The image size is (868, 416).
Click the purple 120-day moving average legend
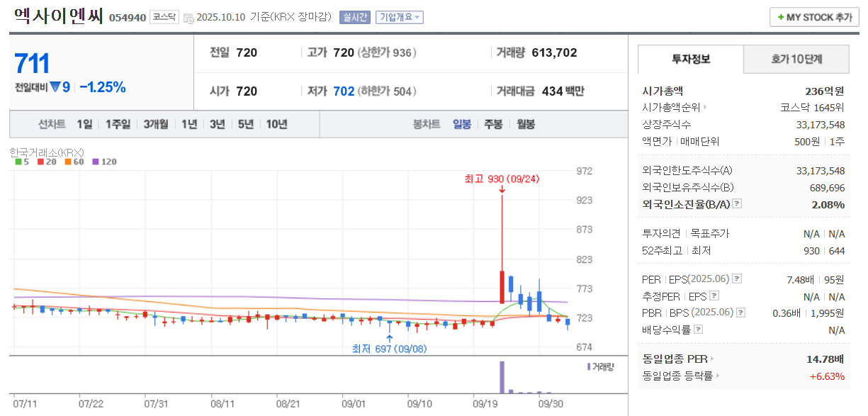(104, 162)
